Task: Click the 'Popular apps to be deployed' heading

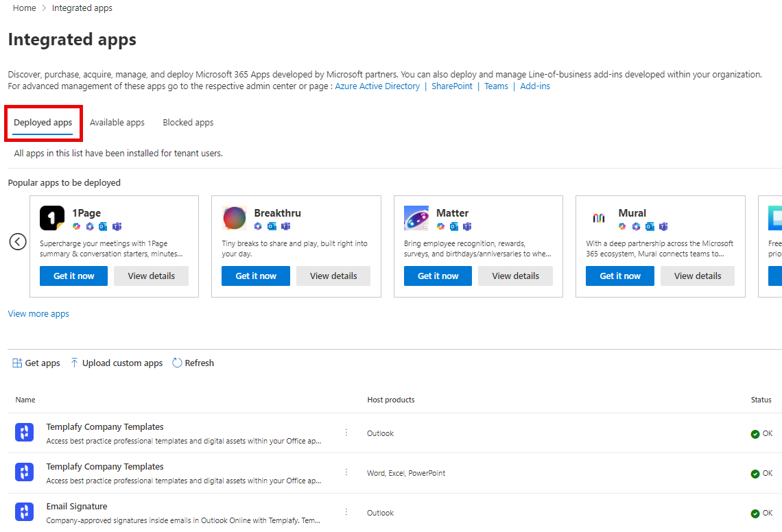Action: [64, 183]
